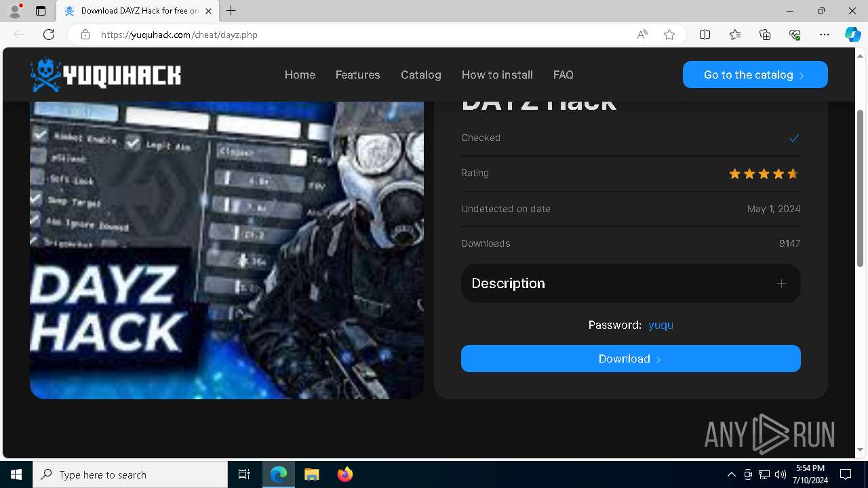This screenshot has height=488, width=868.
Task: Expand the Description section
Action: pos(631,283)
